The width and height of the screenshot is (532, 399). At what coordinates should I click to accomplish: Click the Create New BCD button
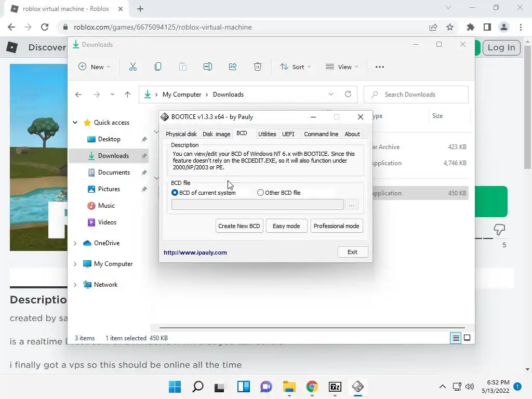pos(239,226)
